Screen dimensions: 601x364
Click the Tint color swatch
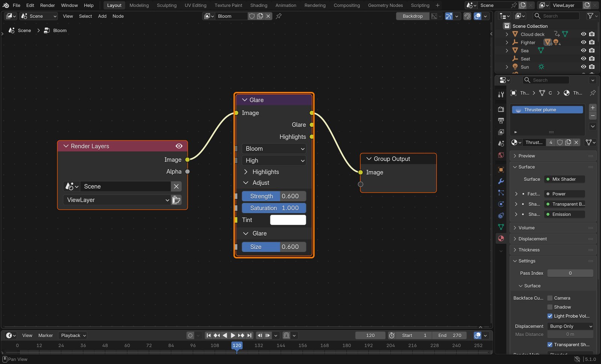pos(288,220)
